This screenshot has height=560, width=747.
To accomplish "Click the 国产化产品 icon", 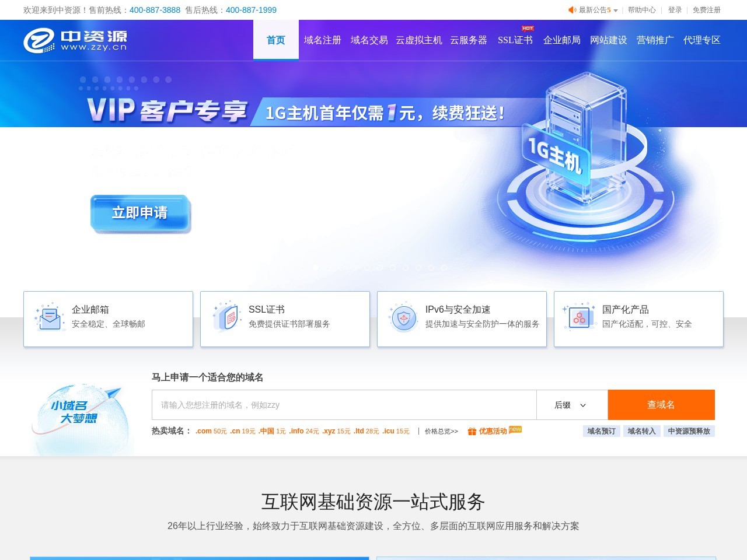I will pyautogui.click(x=580, y=317).
